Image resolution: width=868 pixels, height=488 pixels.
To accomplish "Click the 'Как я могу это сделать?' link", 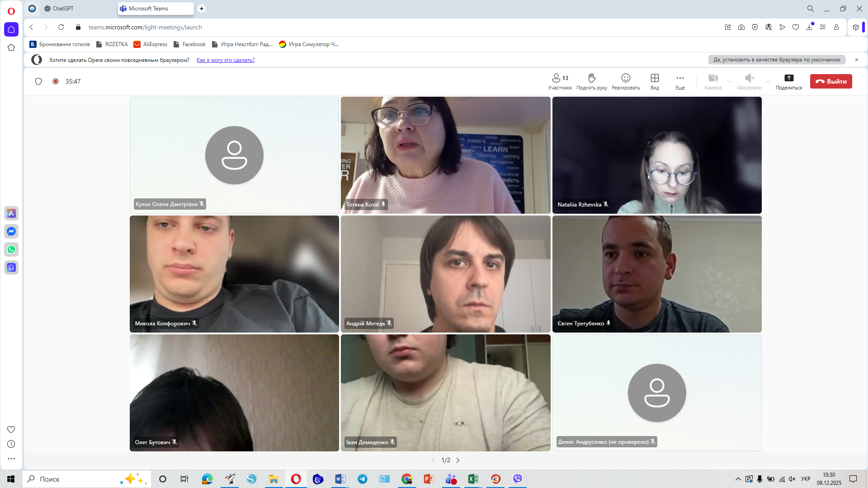I will click(x=225, y=60).
